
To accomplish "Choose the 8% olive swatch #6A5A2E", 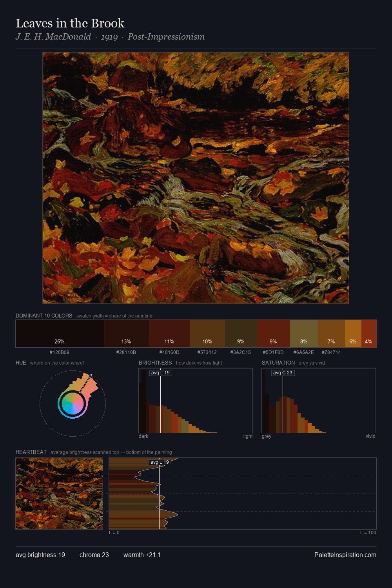I will [x=304, y=334].
